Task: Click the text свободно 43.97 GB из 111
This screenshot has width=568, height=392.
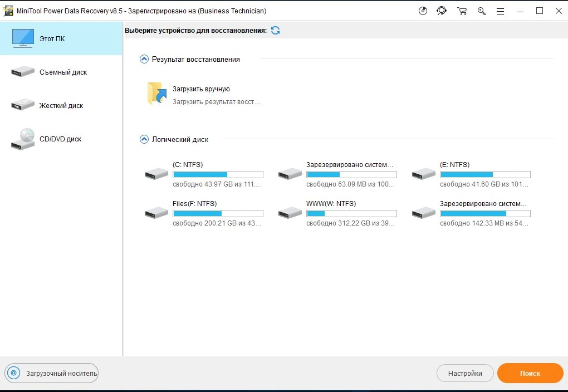Action: tap(217, 184)
